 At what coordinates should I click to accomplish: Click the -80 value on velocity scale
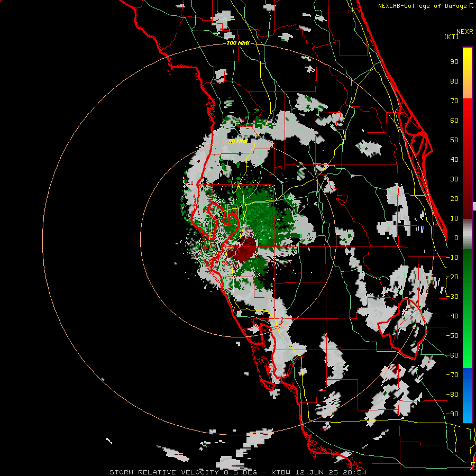[x=452, y=395]
